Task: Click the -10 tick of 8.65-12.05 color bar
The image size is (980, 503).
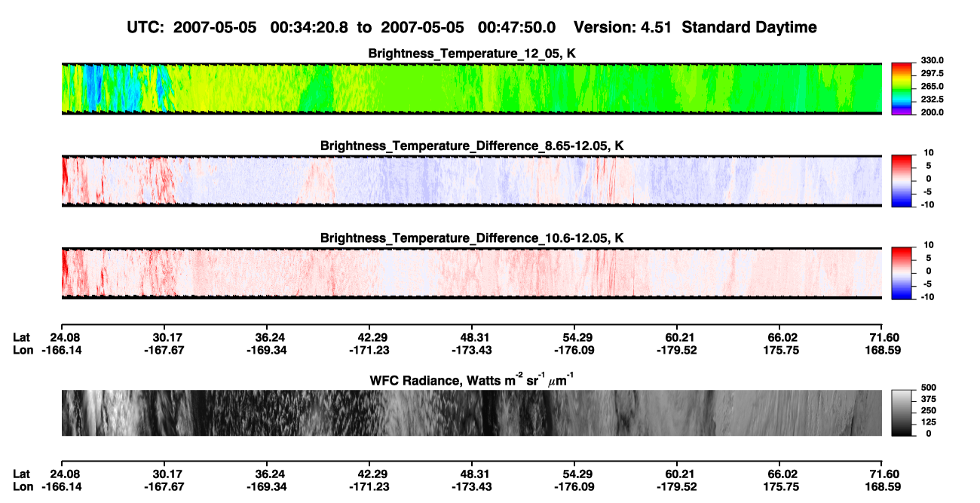Action: pos(927,204)
